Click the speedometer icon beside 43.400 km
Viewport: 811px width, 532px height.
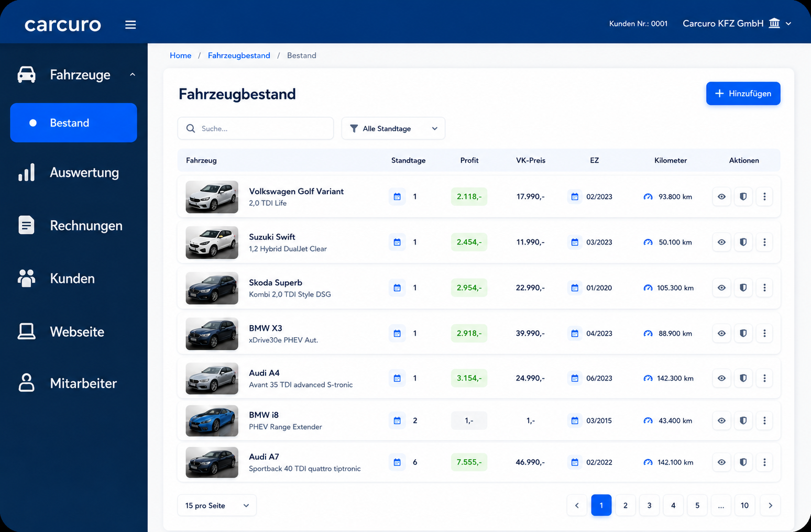pyautogui.click(x=648, y=420)
